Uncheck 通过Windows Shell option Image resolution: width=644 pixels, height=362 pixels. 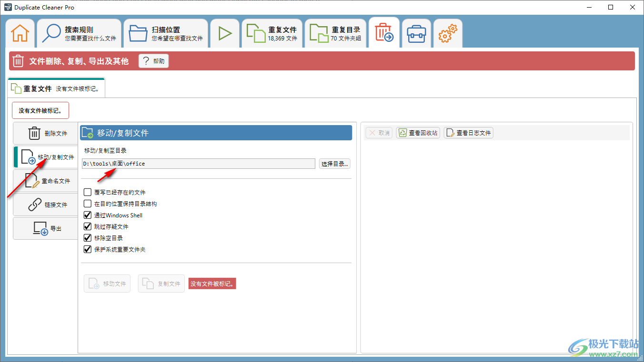click(x=88, y=215)
